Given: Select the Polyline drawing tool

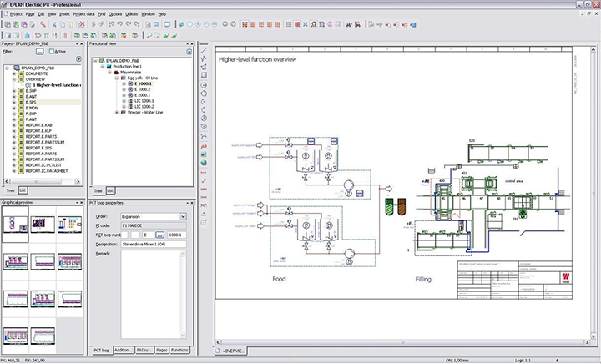Looking at the screenshot, I should pos(204,58).
